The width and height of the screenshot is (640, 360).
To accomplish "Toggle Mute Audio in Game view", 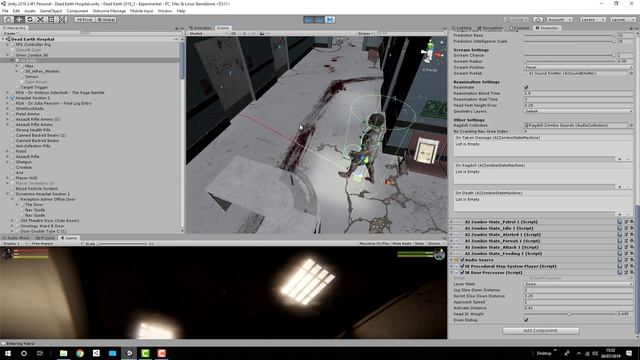I will (x=402, y=244).
